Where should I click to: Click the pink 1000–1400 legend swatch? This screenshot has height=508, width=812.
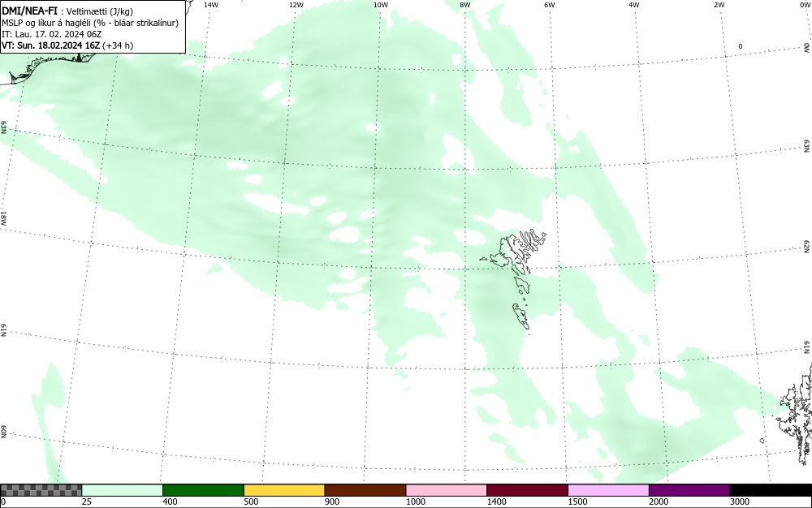coord(447,490)
